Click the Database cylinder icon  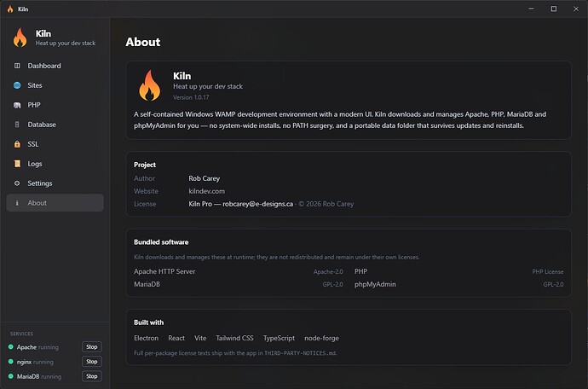tap(17, 125)
